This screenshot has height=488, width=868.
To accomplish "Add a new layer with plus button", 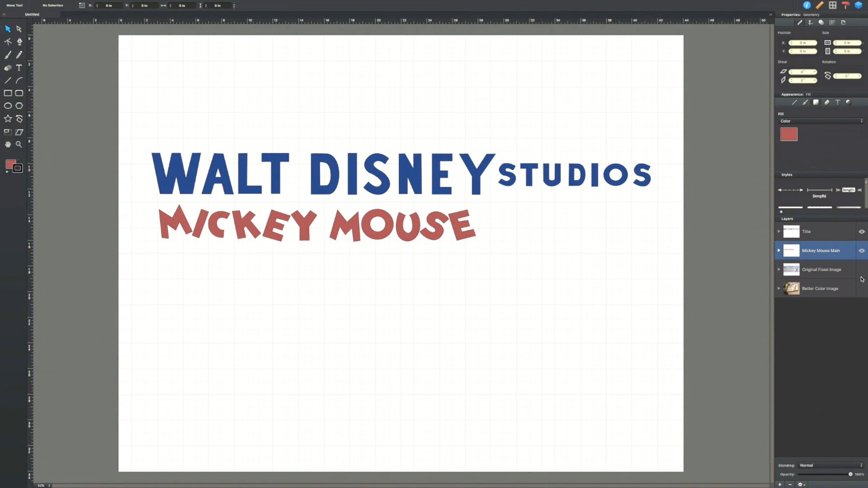I will 780,485.
